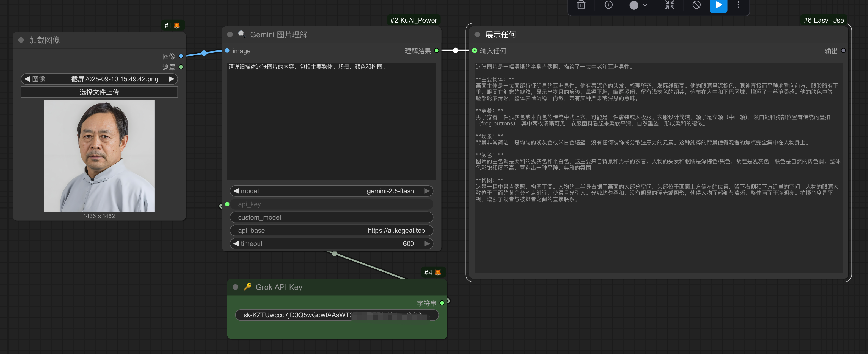Click 选择文件上传 upload button
Screen dimensions: 868x354
[x=99, y=92]
